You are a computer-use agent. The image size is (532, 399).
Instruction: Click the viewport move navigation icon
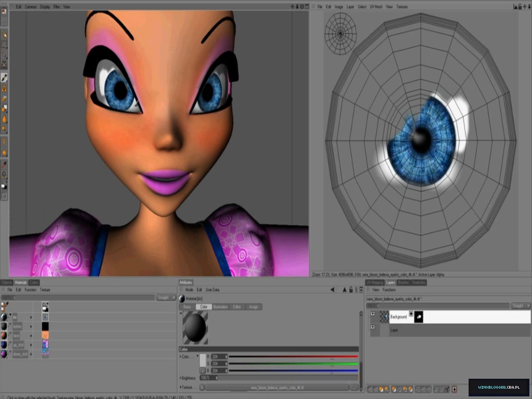[292, 6]
